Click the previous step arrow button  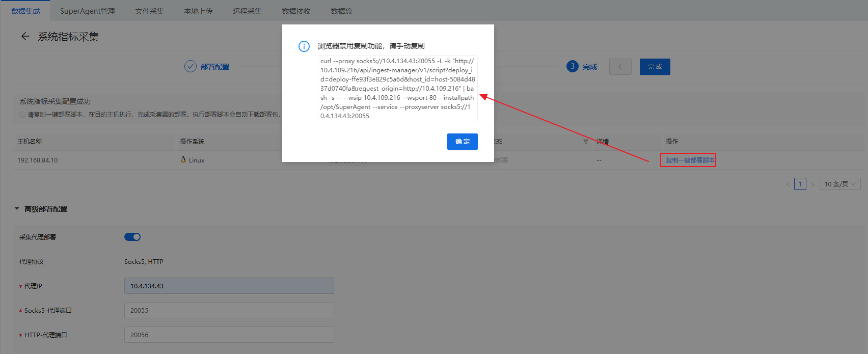coord(620,67)
